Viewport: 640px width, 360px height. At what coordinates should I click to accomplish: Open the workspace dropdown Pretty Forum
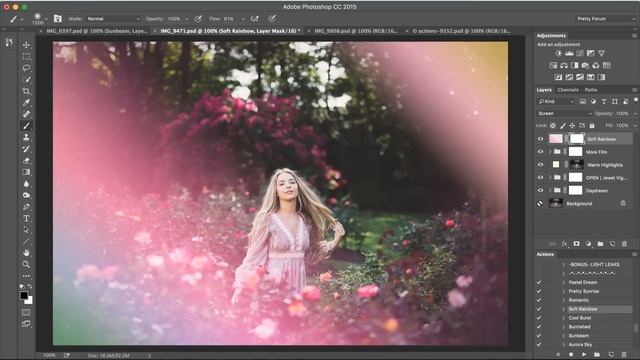coord(605,19)
